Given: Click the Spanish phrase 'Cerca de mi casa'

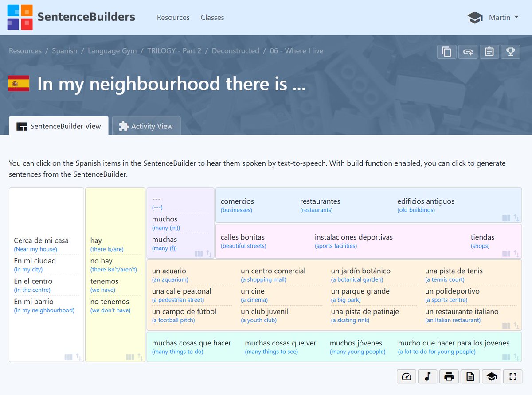Looking at the screenshot, I should click(41, 240).
